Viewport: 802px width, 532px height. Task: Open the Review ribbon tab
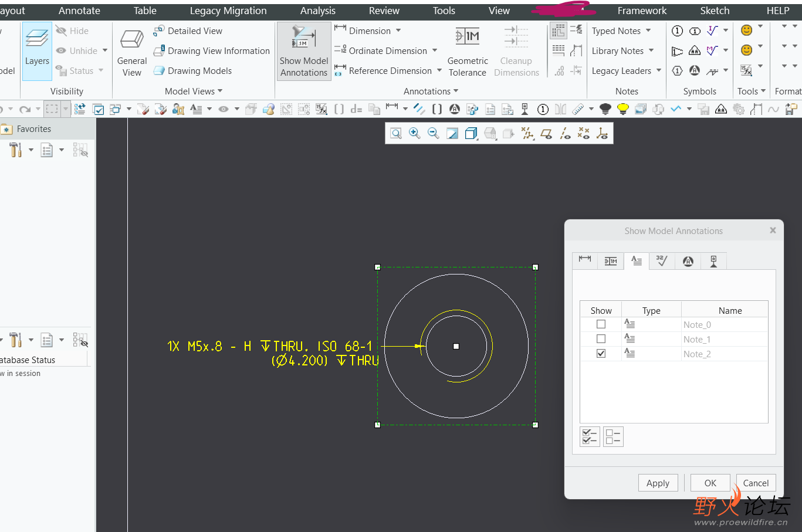[384, 11]
